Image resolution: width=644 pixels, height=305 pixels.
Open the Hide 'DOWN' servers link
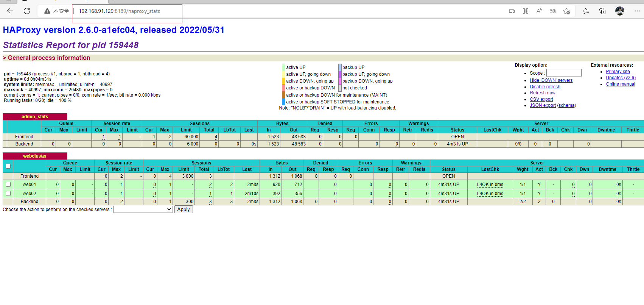551,80
